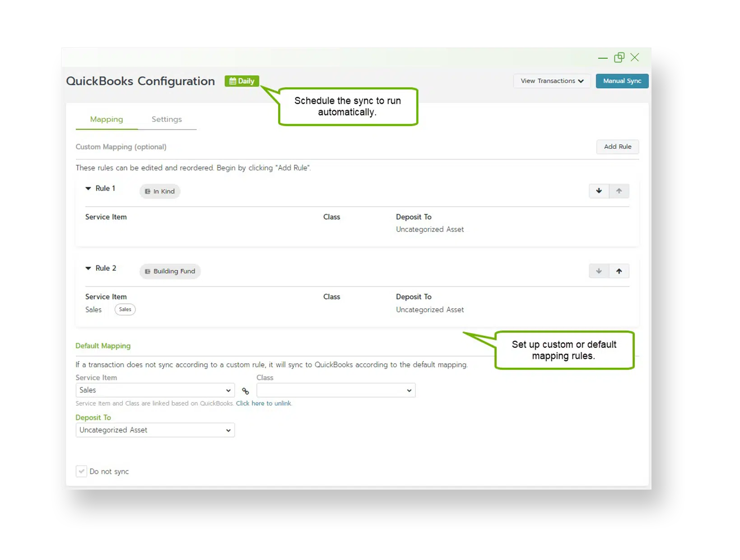This screenshot has height=560, width=740.
Task: Close the QuickBooks Configuration window
Action: pyautogui.click(x=635, y=57)
